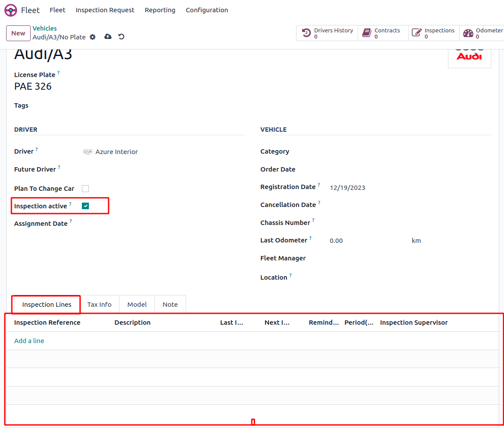This screenshot has width=504, height=428.
Task: Open Azure Interior driver field
Action: tap(163, 152)
